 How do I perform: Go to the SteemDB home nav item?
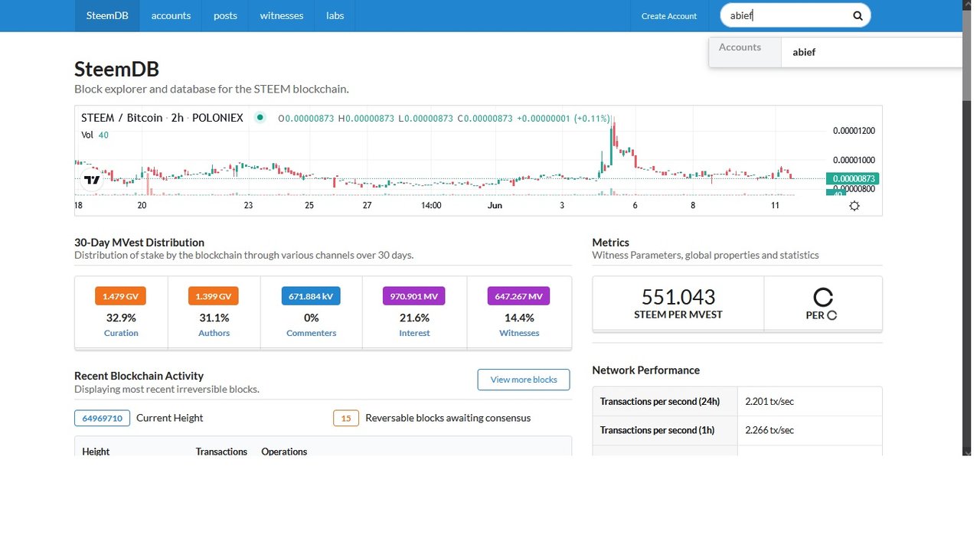coord(107,15)
